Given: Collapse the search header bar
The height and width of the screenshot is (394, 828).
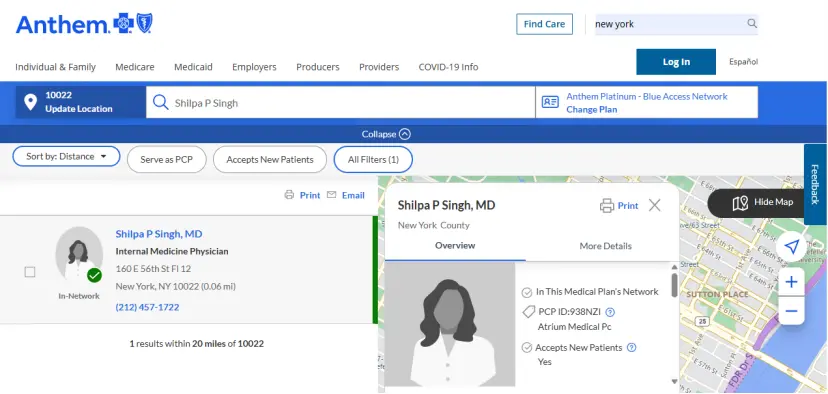Looking at the screenshot, I should click(386, 134).
